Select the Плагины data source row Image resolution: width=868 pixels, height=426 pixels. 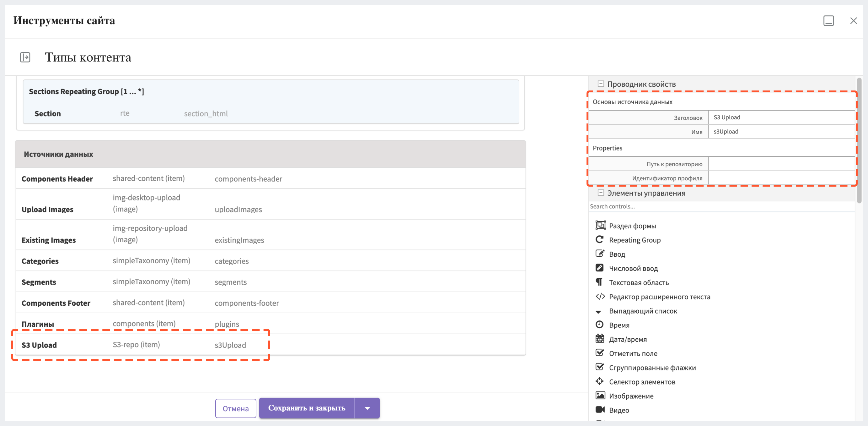click(x=271, y=324)
